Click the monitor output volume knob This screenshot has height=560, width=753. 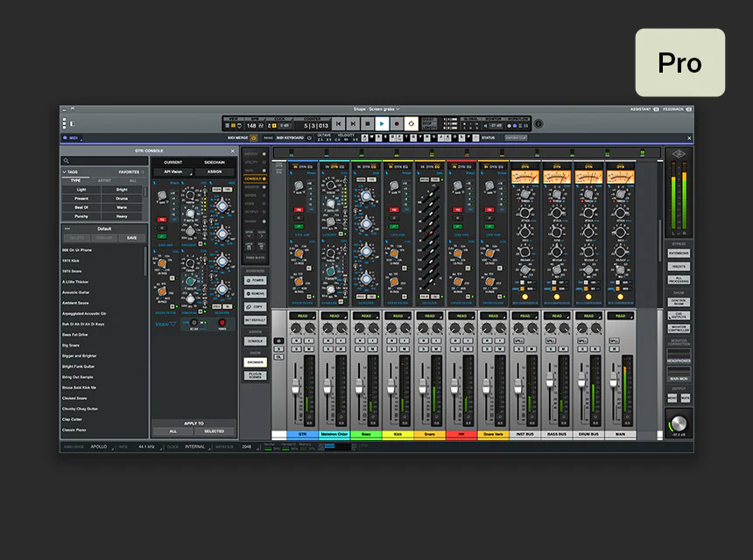[x=679, y=423]
